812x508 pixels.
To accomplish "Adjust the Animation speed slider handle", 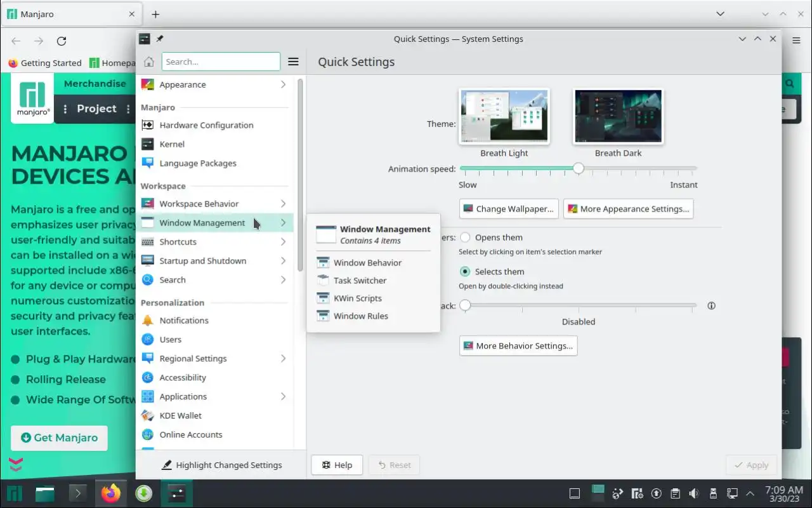I will tap(578, 169).
